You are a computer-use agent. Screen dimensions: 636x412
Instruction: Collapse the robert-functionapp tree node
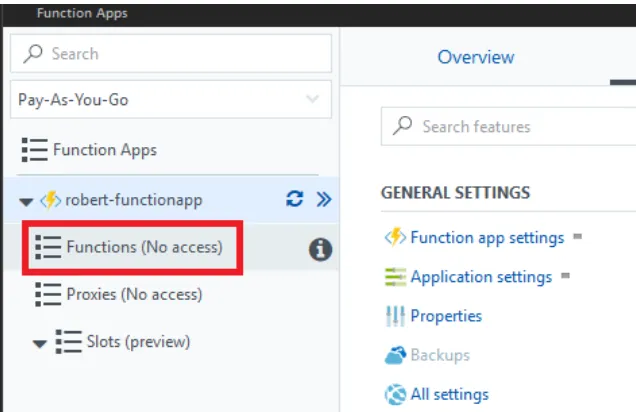pos(26,201)
